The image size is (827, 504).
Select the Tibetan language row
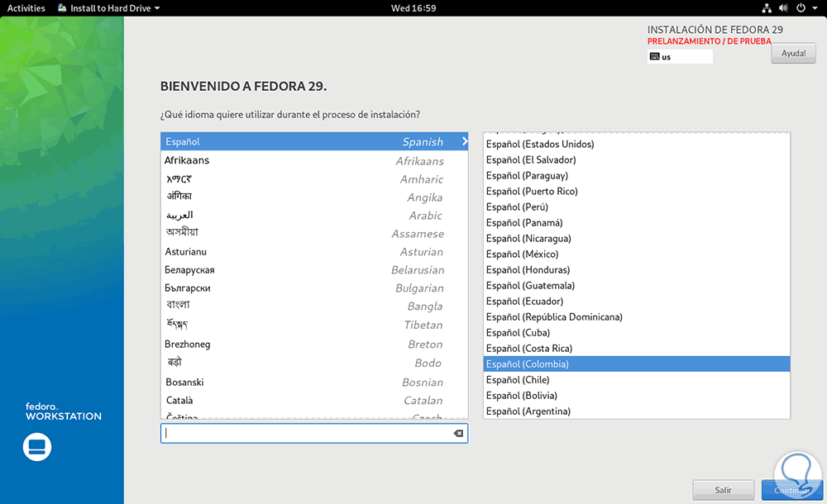click(314, 325)
